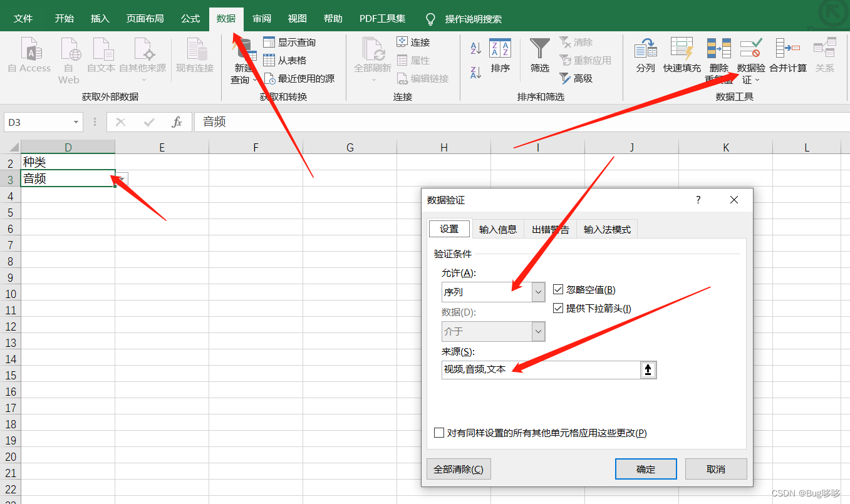Image resolution: width=850 pixels, height=504 pixels.
Task: Click the 取消 button
Action: pos(716,469)
